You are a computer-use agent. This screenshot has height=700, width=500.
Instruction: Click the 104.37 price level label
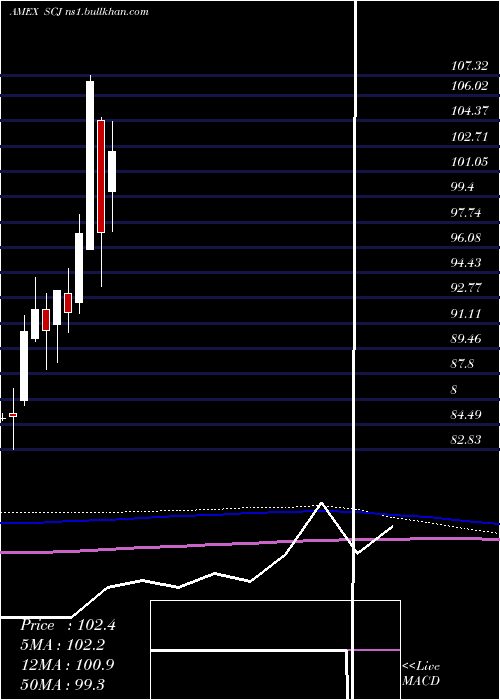pos(469,111)
